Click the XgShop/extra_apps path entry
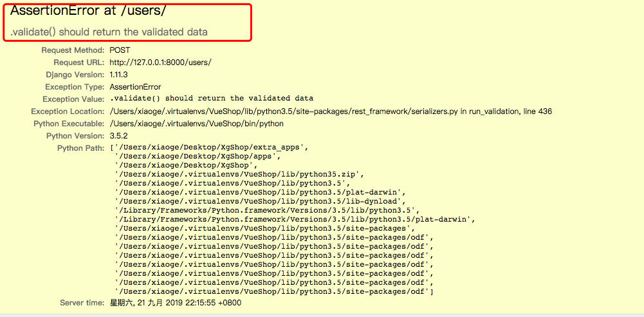Viewport: 644px width, 317px height. coord(211,147)
